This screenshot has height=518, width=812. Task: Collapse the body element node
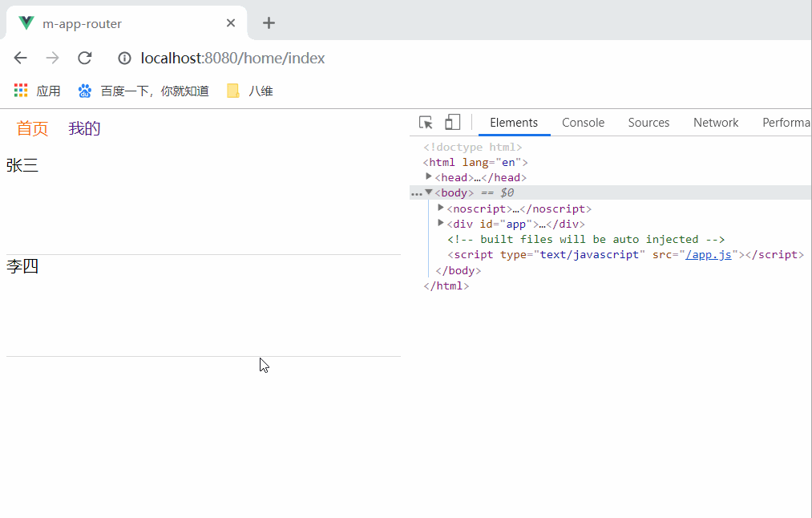pos(429,192)
